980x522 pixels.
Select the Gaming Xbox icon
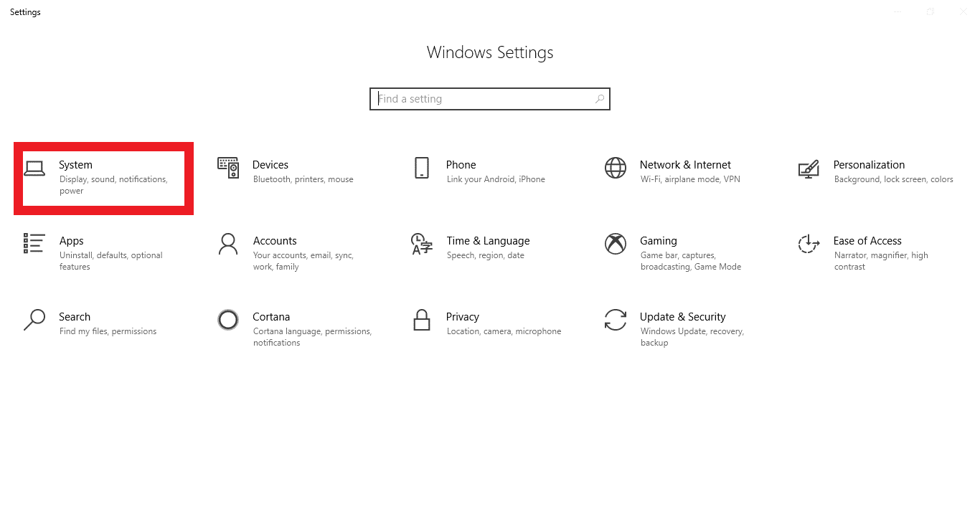coord(616,244)
